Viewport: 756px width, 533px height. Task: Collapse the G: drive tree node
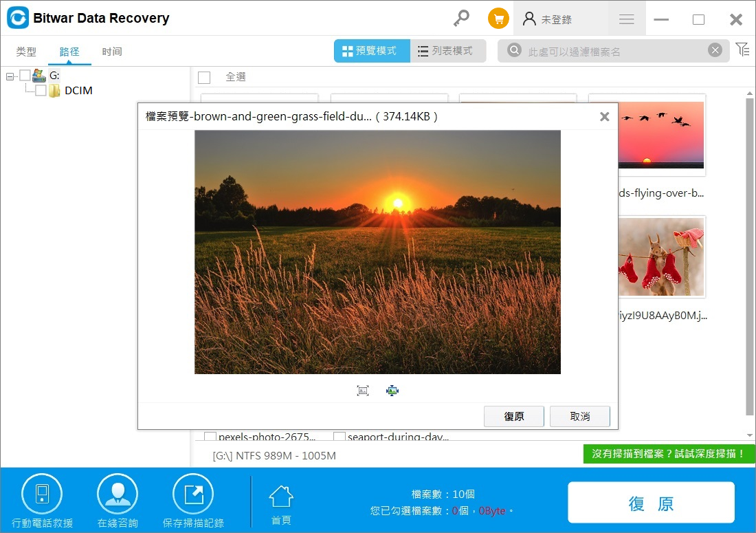tap(10, 76)
